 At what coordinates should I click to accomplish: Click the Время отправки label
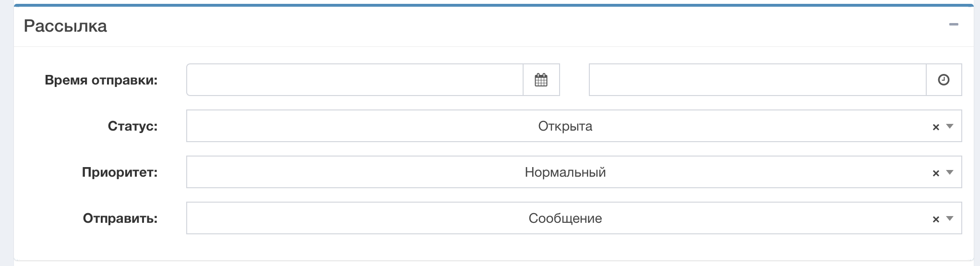[101, 80]
